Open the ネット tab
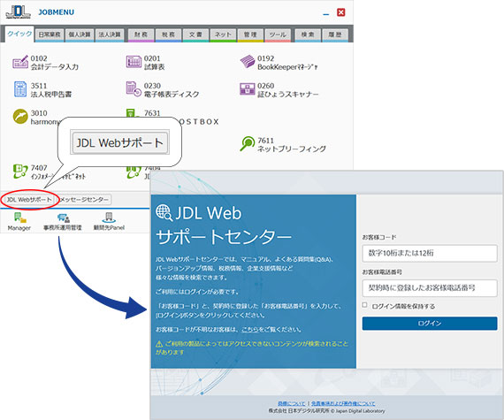Viewport: 504px width, 420px height. 223,34
